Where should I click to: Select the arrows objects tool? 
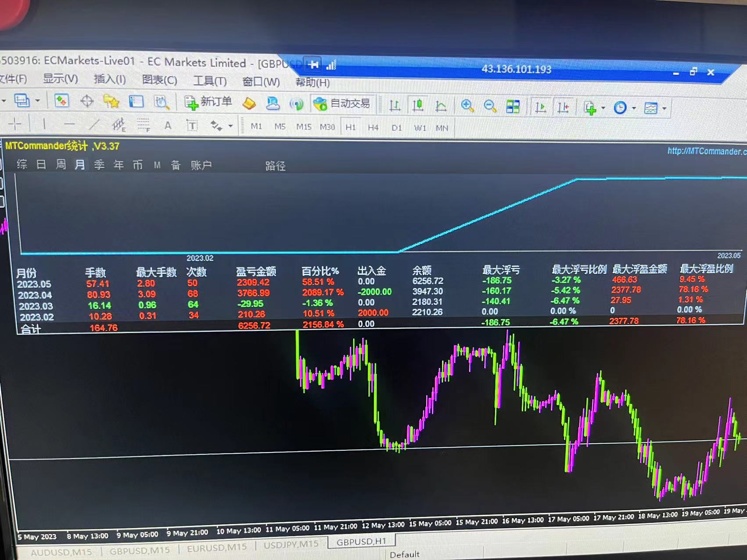[x=216, y=126]
